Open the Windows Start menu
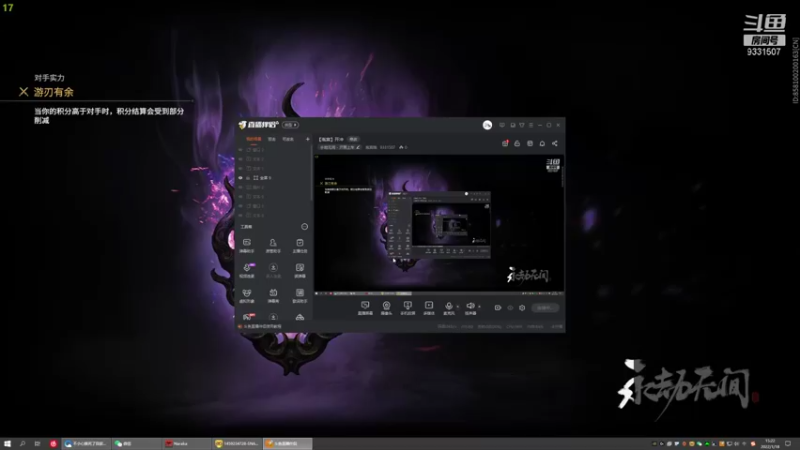This screenshot has height=450, width=800. 7,444
